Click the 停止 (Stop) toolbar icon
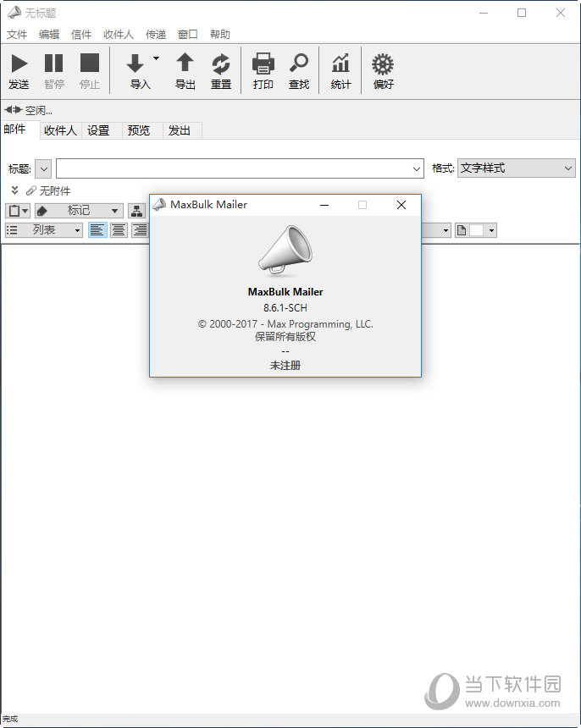581x728 pixels. point(90,63)
